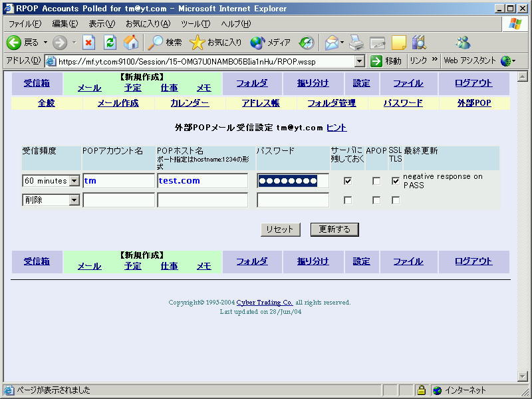Click the History clock icon
This screenshot has height=399, width=532.
coord(306,43)
